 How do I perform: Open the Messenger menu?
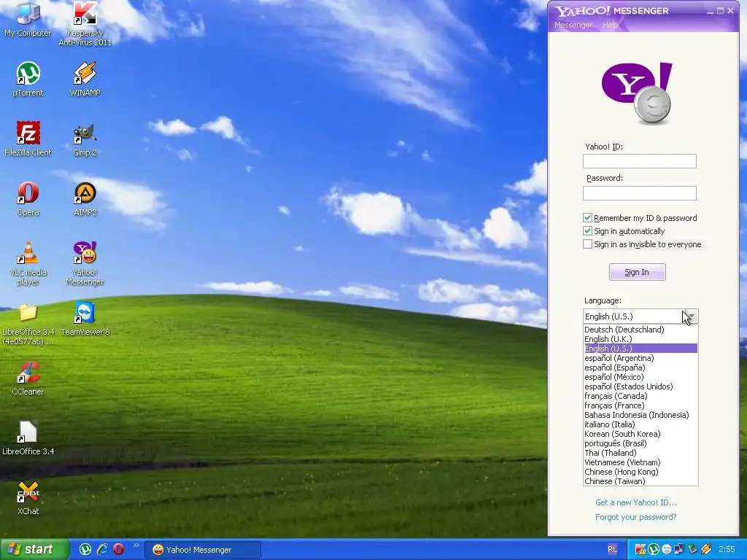click(x=573, y=25)
